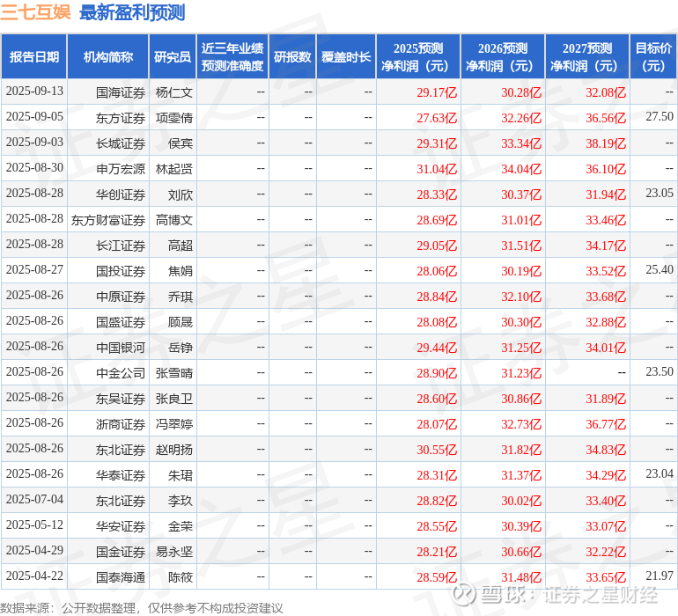The width and height of the screenshot is (678, 616).
Task: Click the 38.19亿 forecast value
Action: coord(606,143)
